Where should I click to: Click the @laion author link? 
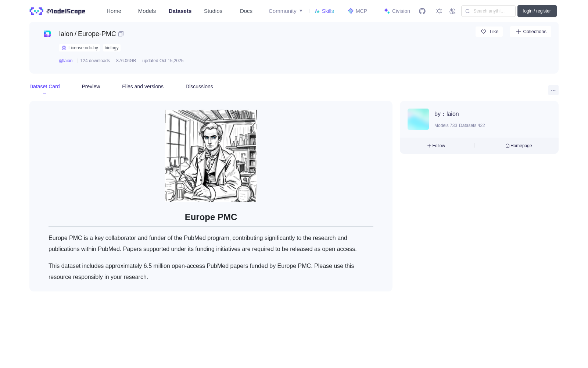(66, 61)
